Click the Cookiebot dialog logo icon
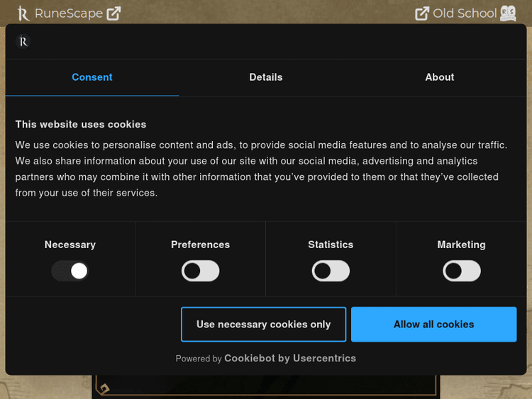Viewport: 532px width, 399px height. (23, 42)
